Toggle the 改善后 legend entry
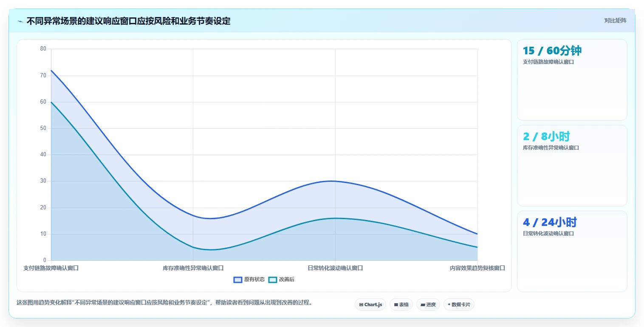This screenshot has width=644, height=327. click(x=282, y=279)
